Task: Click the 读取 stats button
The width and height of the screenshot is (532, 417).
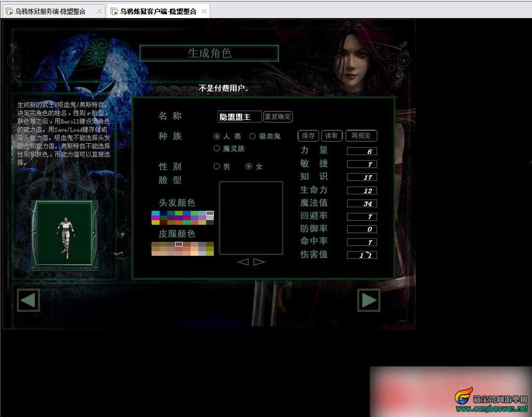Action: pyautogui.click(x=331, y=136)
